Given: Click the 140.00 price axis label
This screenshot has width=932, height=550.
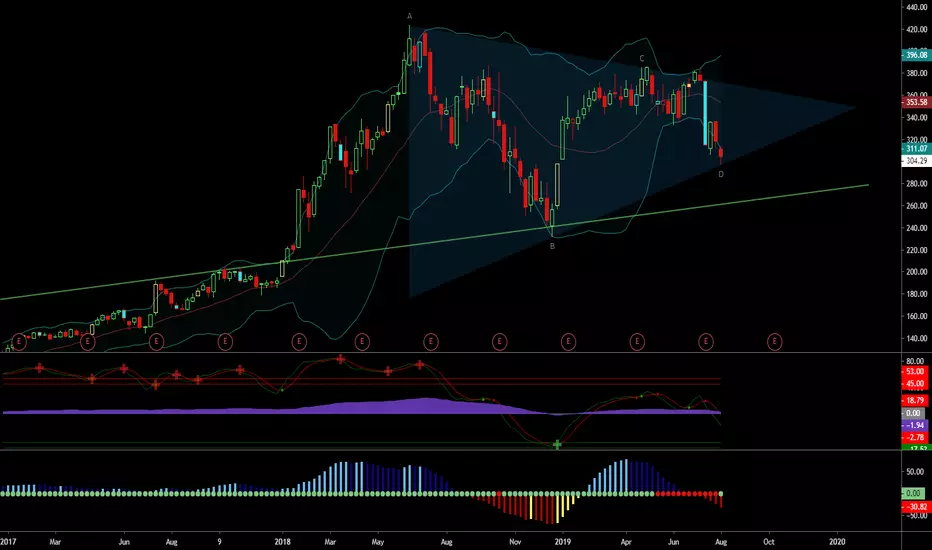Looking at the screenshot, I should (x=917, y=338).
